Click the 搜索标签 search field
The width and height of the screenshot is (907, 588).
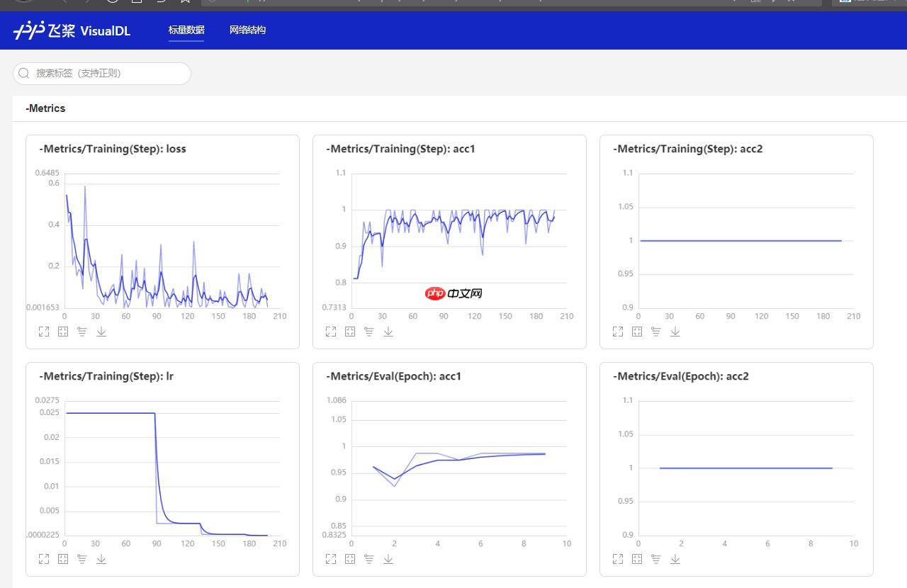click(106, 73)
